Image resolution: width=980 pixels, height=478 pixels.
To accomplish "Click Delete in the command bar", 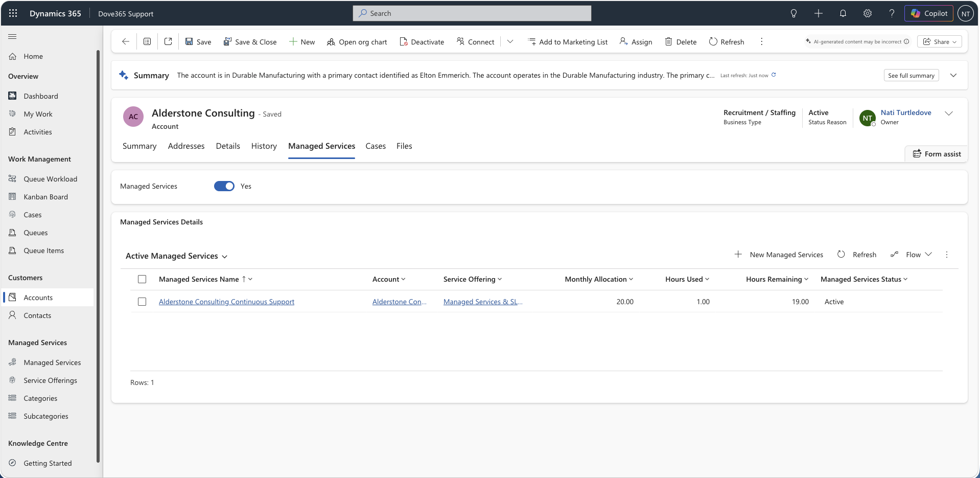I will [681, 42].
